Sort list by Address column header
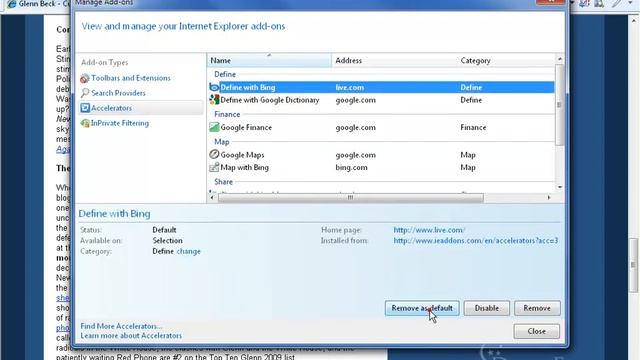 (x=394, y=60)
